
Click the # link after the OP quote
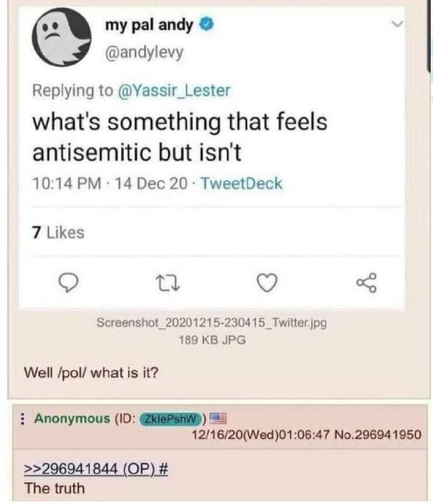pos(163,470)
